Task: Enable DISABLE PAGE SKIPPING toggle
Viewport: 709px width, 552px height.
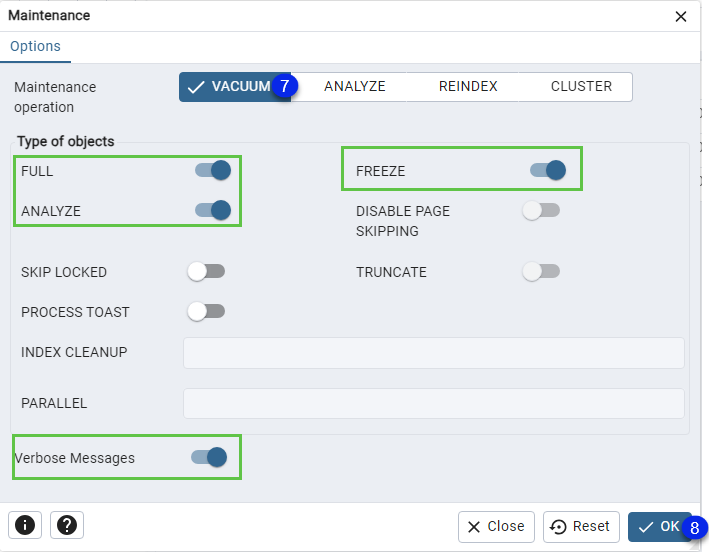Action: tap(541, 210)
